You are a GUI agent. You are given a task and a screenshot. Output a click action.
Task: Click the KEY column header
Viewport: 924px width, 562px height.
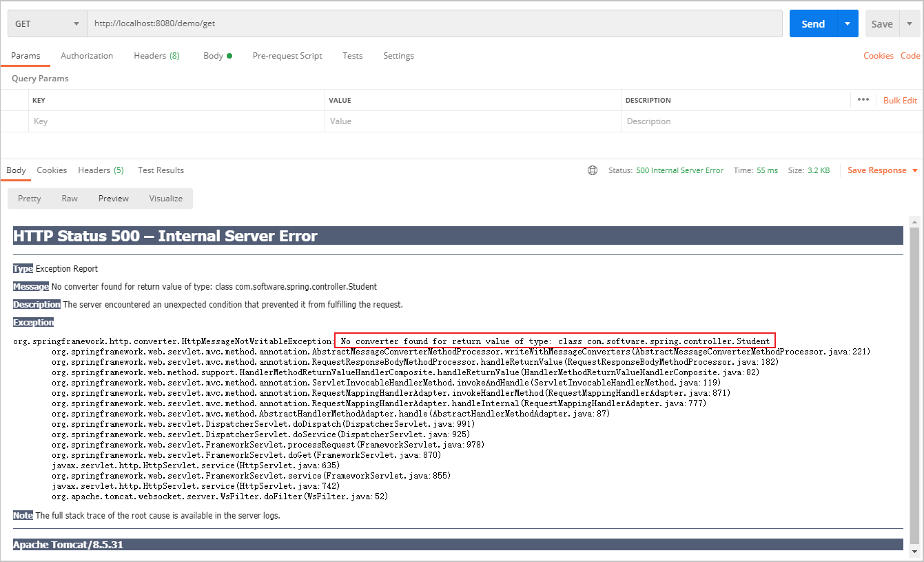coord(39,101)
